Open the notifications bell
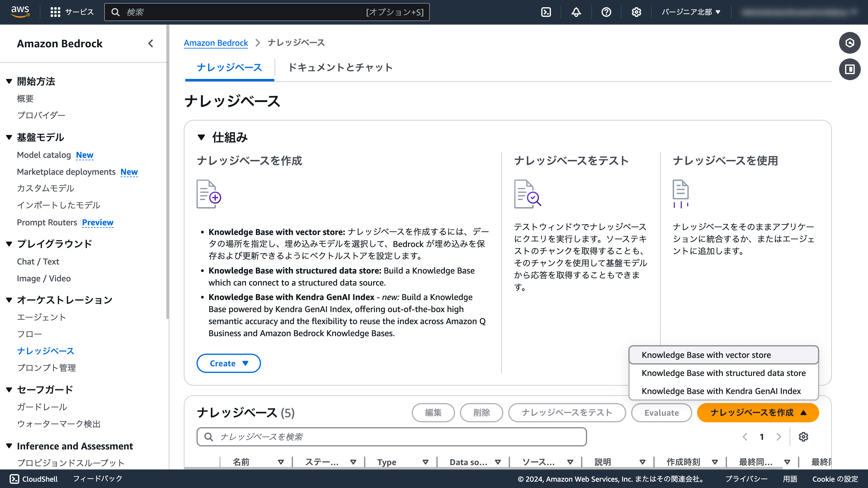The width and height of the screenshot is (868, 488). [x=576, y=12]
